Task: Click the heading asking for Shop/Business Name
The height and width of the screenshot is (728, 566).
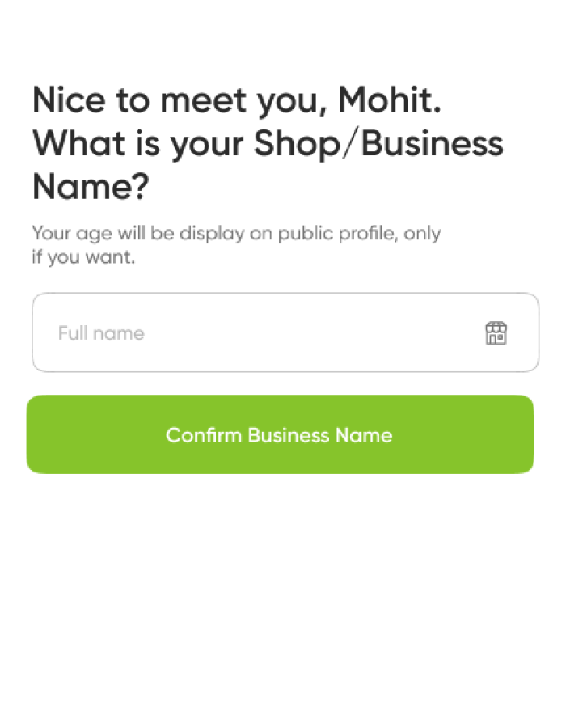Action: coord(267,143)
